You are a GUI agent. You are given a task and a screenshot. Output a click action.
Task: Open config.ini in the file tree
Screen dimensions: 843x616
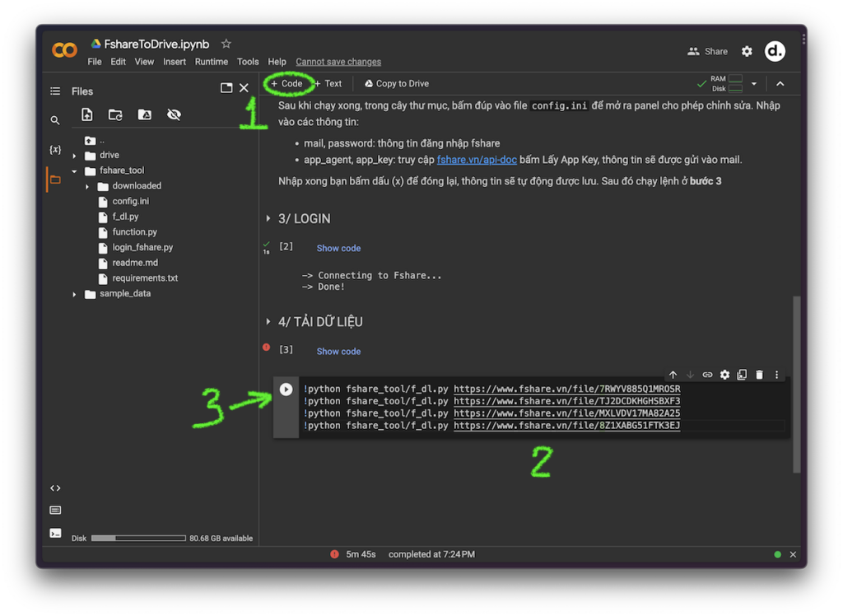point(130,202)
